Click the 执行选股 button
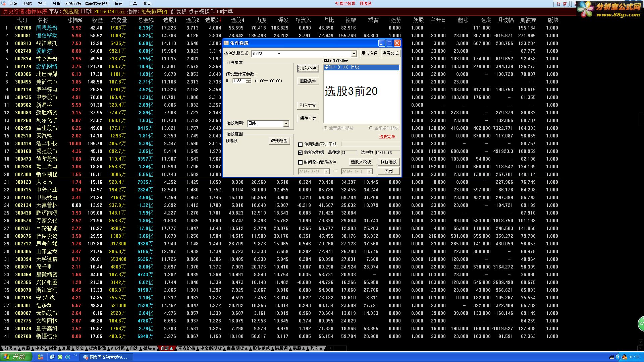 388,162
